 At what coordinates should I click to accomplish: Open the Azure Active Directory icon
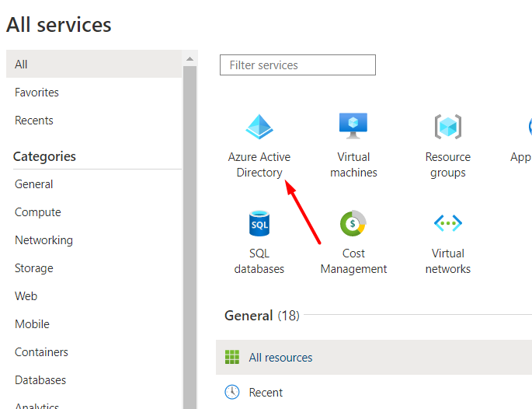click(x=259, y=127)
